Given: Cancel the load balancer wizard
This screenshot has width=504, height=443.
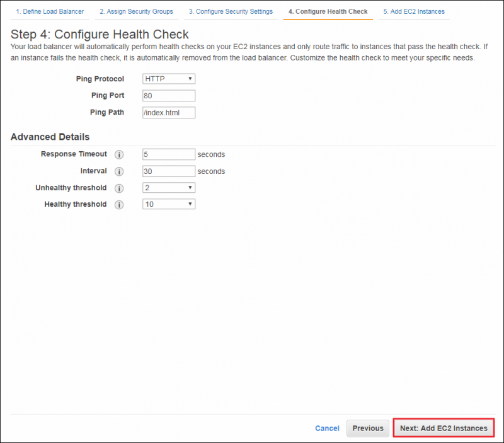Looking at the screenshot, I should [327, 429].
